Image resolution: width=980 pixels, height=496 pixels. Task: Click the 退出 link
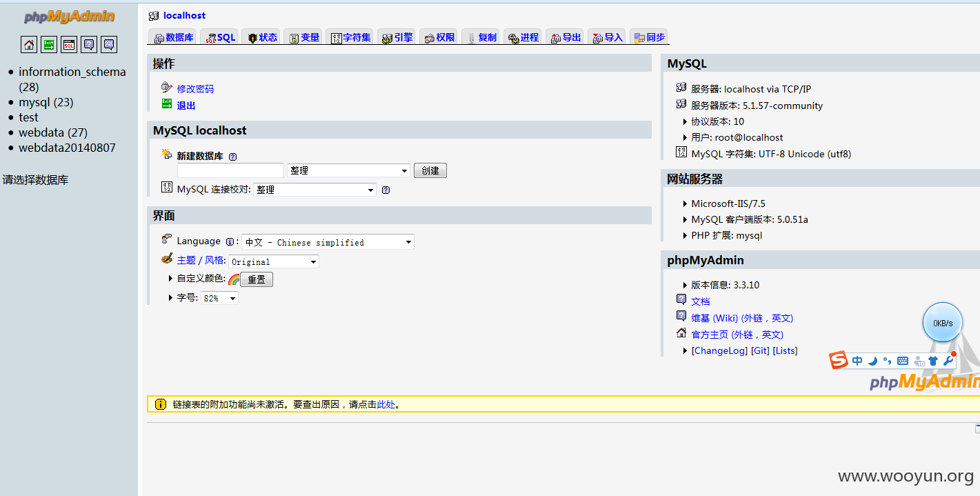pyautogui.click(x=186, y=106)
